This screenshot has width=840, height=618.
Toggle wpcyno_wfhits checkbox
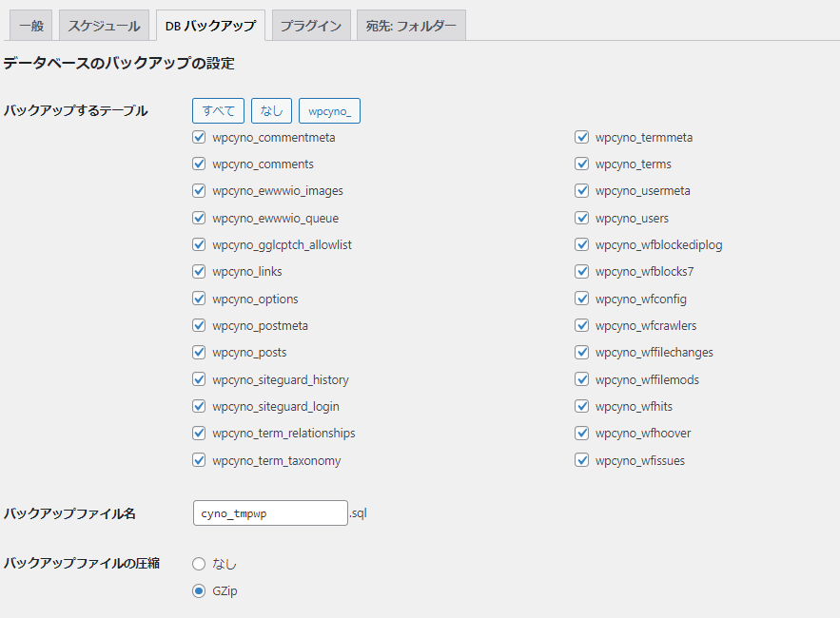[582, 406]
